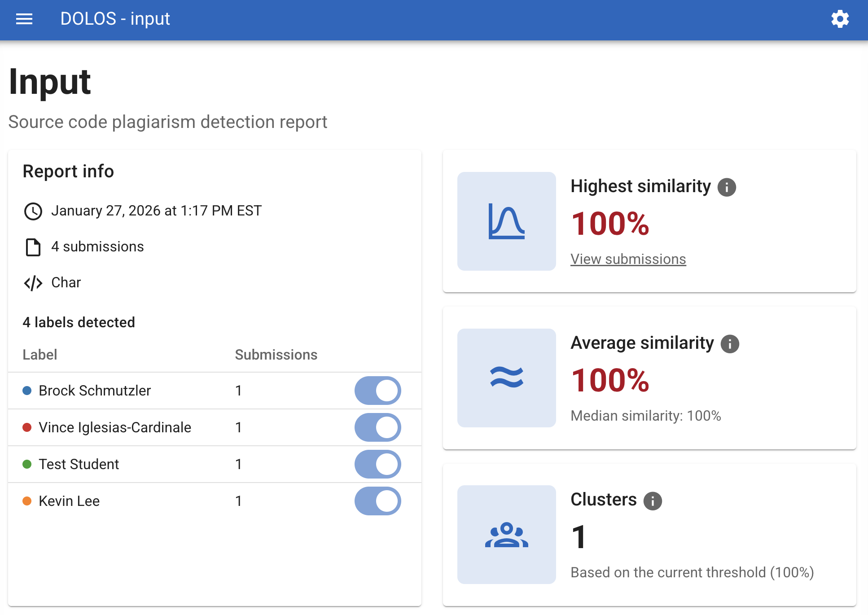Click the file icon beside 4 submissions
Image resolution: width=868 pixels, height=615 pixels.
click(x=33, y=247)
